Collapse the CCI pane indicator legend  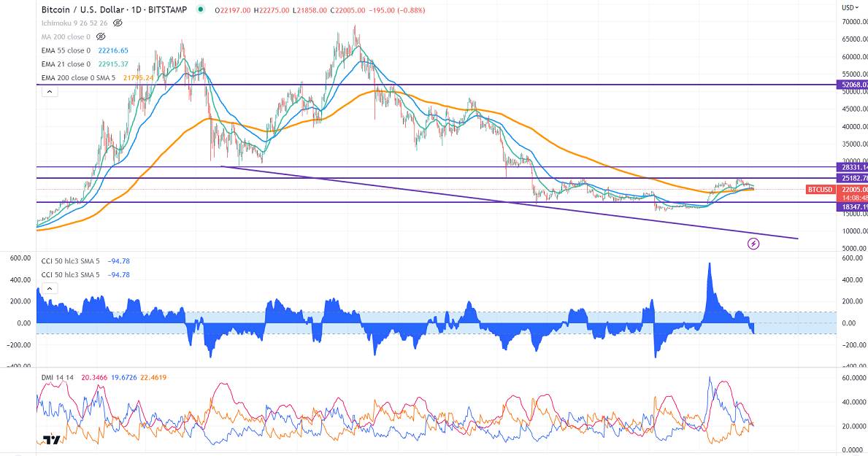click(x=50, y=288)
